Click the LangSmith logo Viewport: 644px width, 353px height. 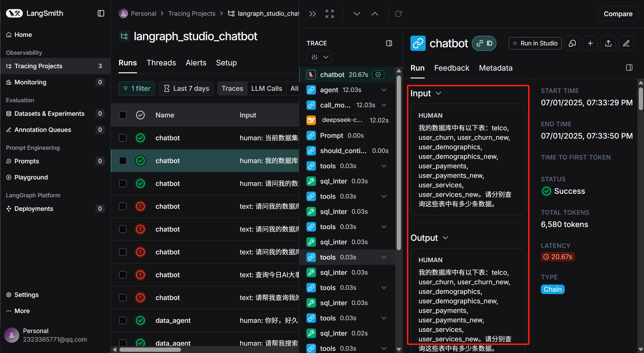click(x=34, y=13)
